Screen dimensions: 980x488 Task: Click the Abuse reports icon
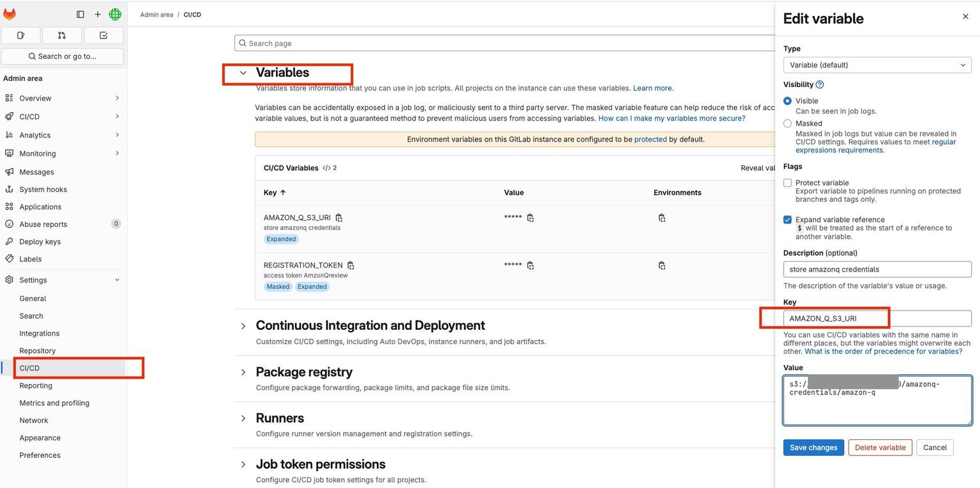tap(9, 224)
